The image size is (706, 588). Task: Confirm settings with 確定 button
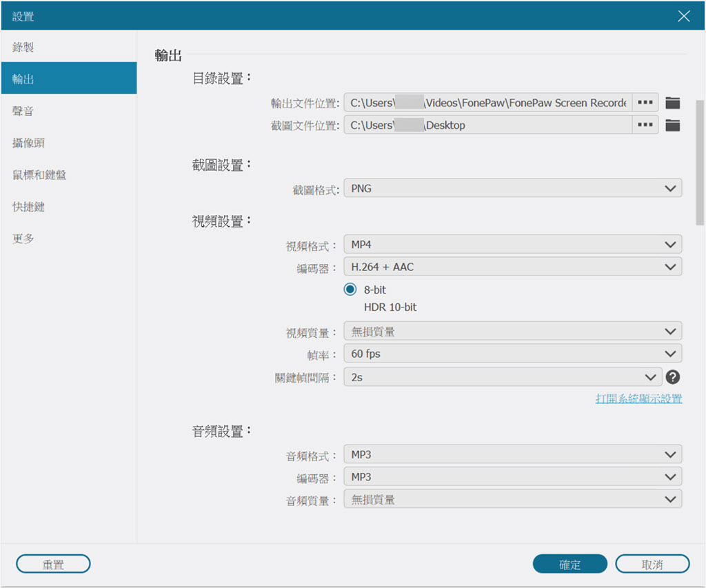pyautogui.click(x=569, y=564)
